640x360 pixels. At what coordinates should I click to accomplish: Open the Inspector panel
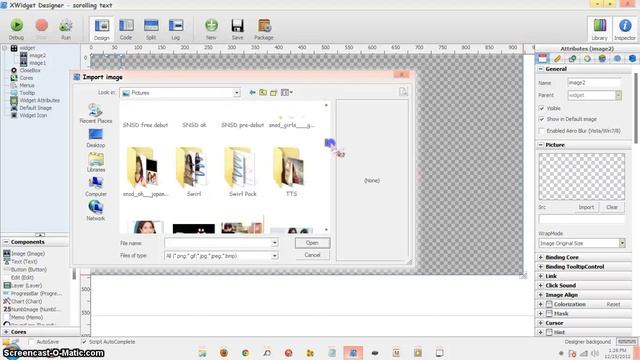(625, 29)
